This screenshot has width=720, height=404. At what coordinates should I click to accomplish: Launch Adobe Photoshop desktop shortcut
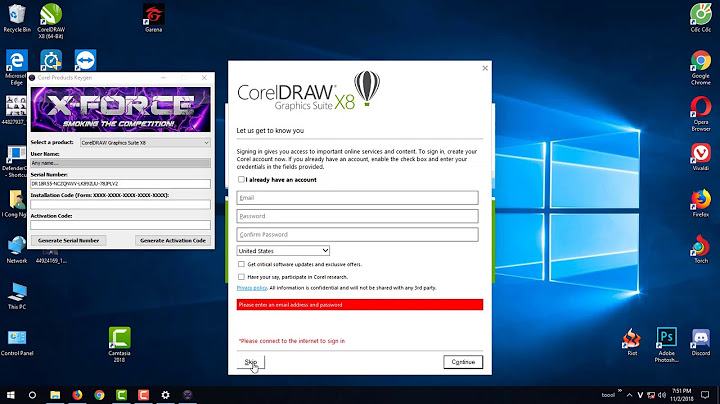click(x=667, y=345)
